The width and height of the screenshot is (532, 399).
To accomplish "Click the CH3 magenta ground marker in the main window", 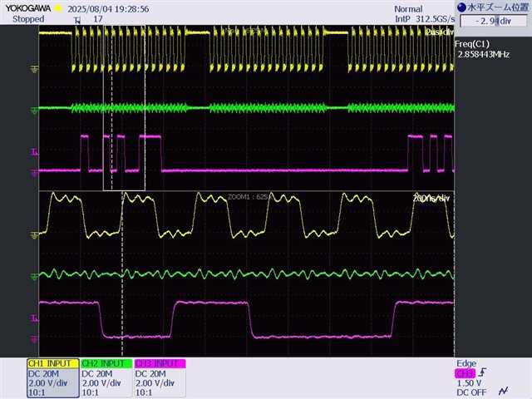I will (34, 173).
